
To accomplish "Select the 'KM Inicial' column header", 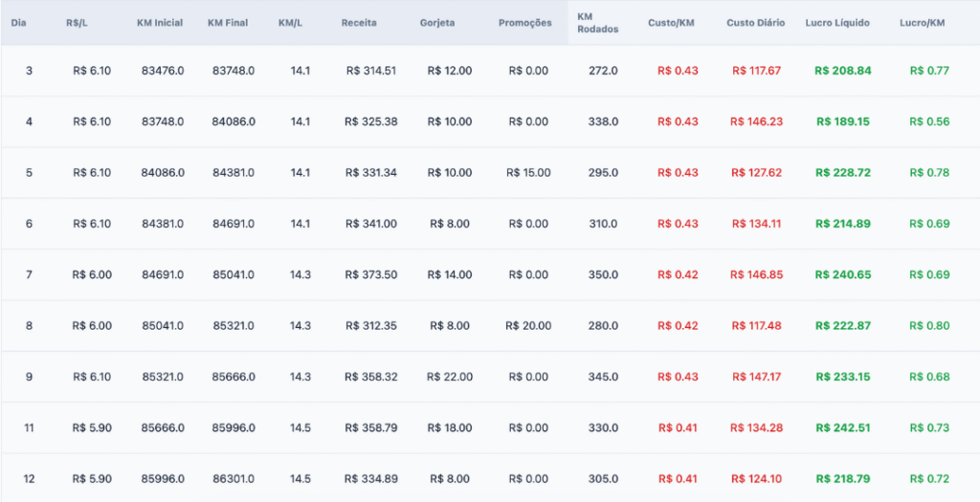I will coord(159,22).
